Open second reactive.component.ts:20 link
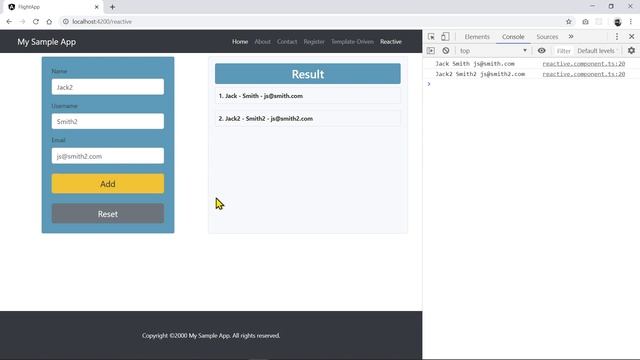The width and height of the screenshot is (640, 360). pyautogui.click(x=584, y=74)
